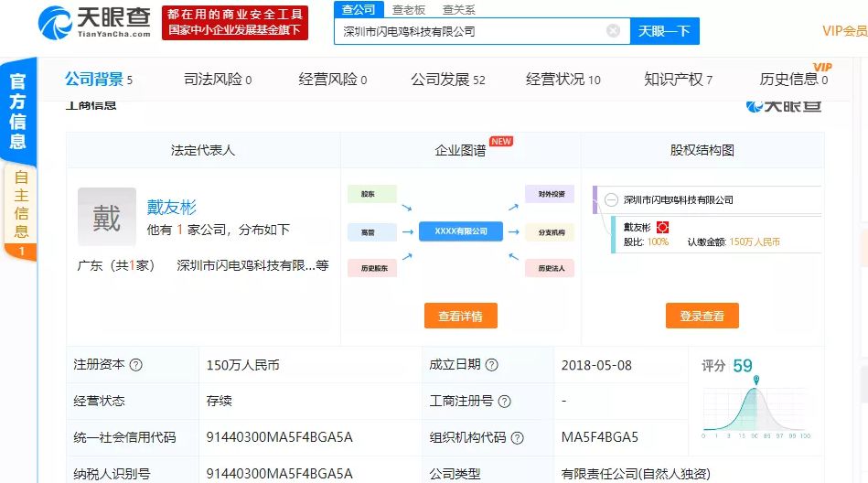Viewport: 868px width, 483px height.
Task: Click the orange 查看详情 button
Action: (460, 316)
